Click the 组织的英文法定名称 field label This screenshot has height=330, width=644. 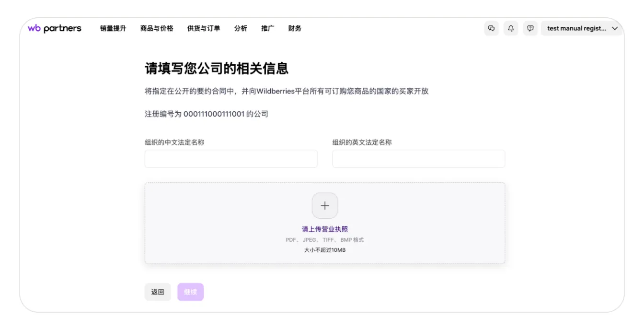pos(362,142)
